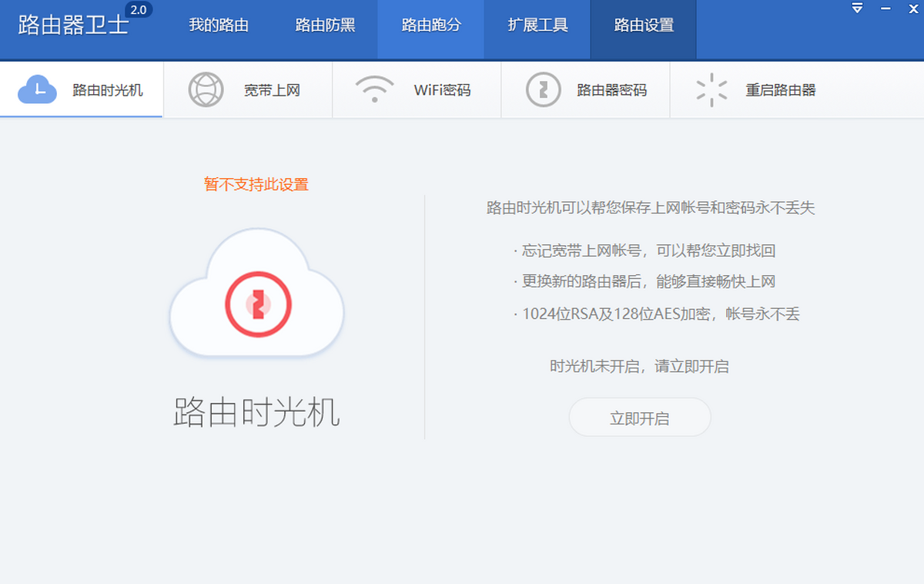Open the 宽带上网 settings label
The image size is (924, 584).
[272, 90]
